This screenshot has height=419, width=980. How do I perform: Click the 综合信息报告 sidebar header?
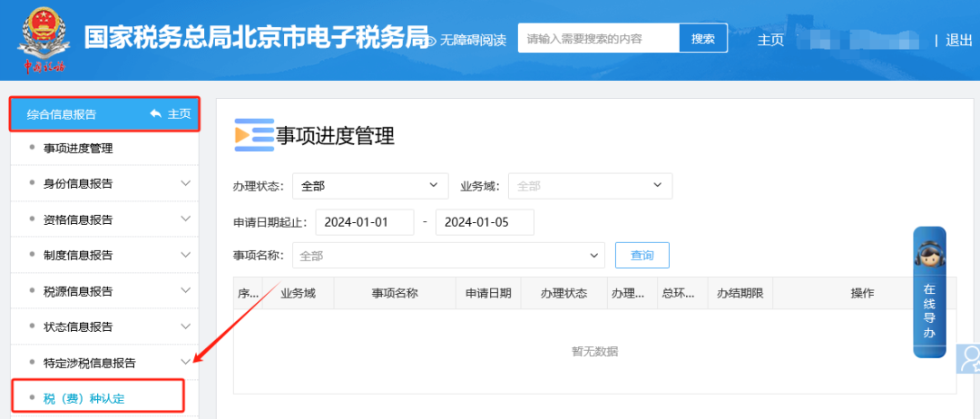click(x=104, y=113)
